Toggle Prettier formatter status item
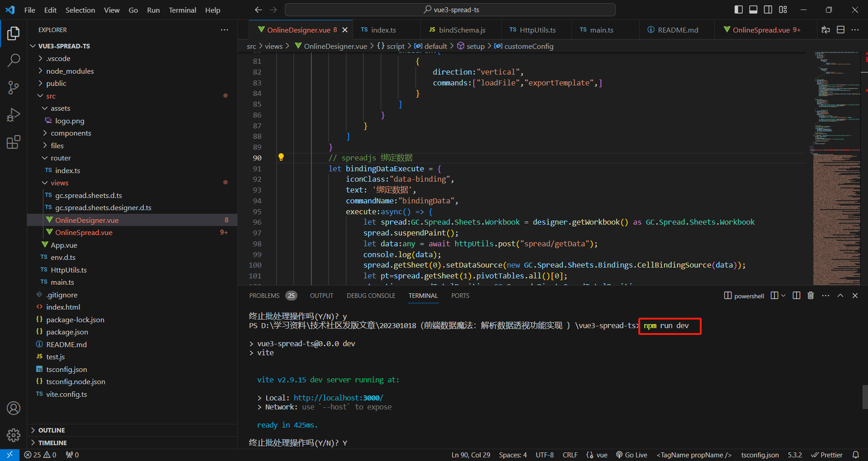This screenshot has height=461, width=868. pyautogui.click(x=827, y=455)
